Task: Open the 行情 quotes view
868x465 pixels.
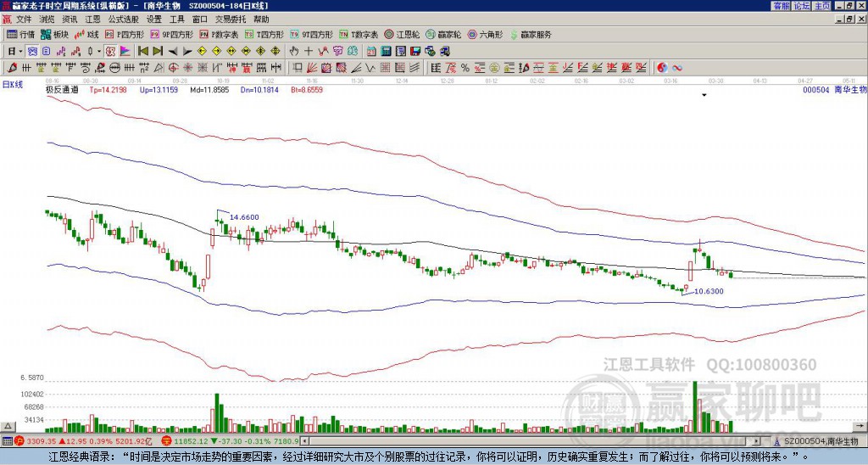Action: (20, 34)
